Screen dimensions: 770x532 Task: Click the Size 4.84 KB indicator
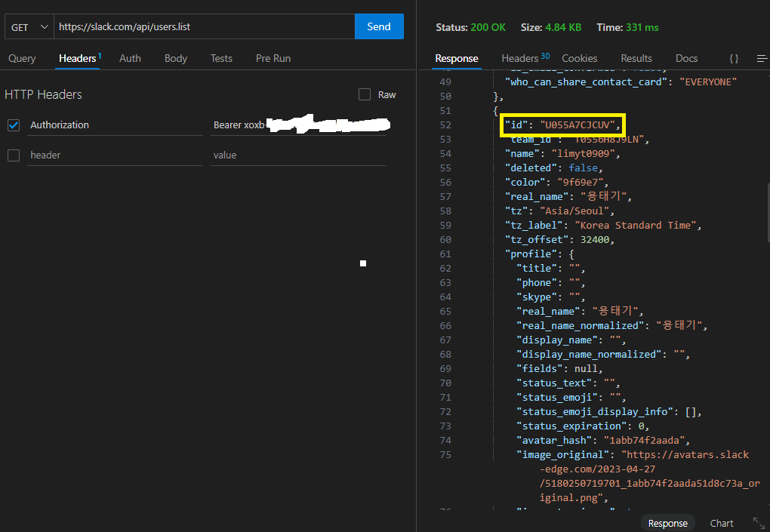[551, 27]
